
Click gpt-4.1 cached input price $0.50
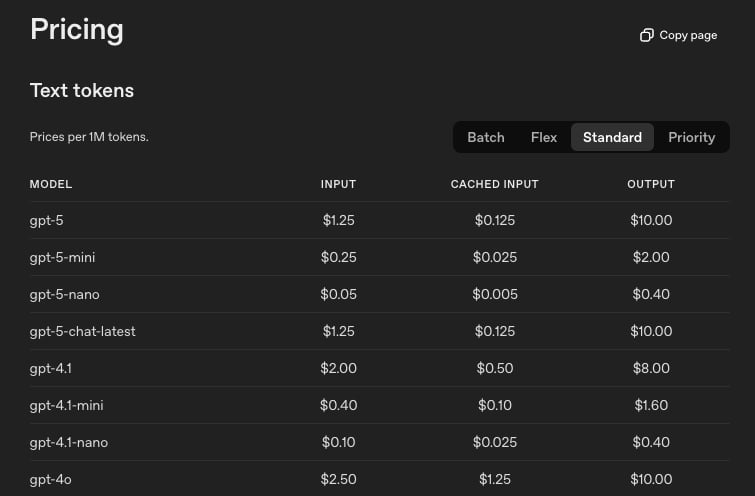coord(495,368)
